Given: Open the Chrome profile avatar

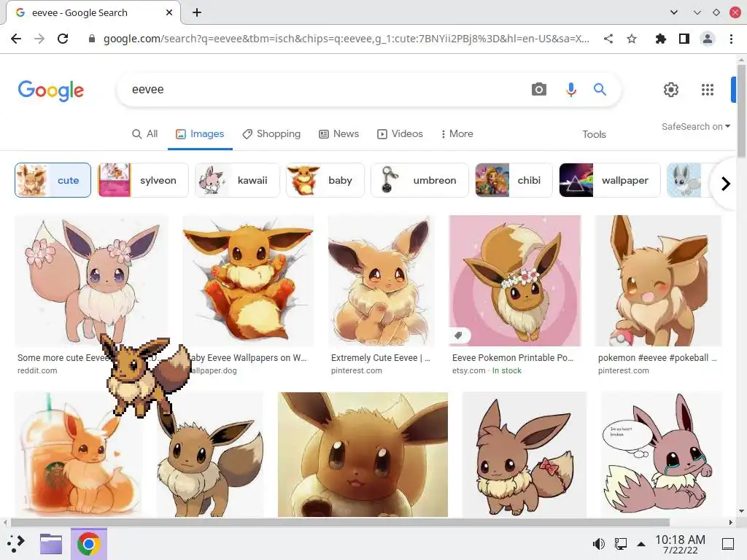Looking at the screenshot, I should click(x=708, y=39).
